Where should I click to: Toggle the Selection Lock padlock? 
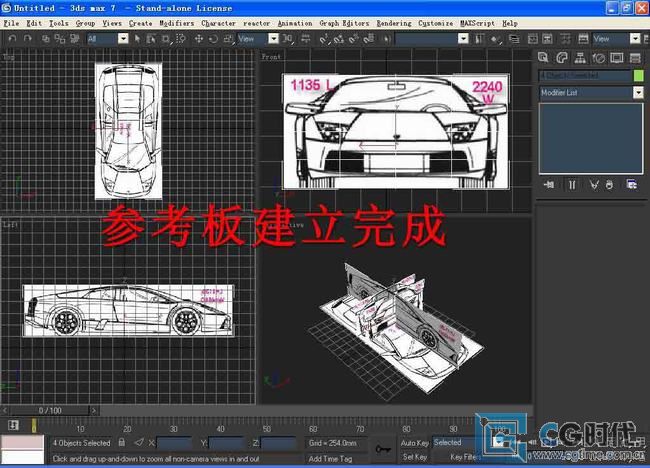click(x=121, y=443)
